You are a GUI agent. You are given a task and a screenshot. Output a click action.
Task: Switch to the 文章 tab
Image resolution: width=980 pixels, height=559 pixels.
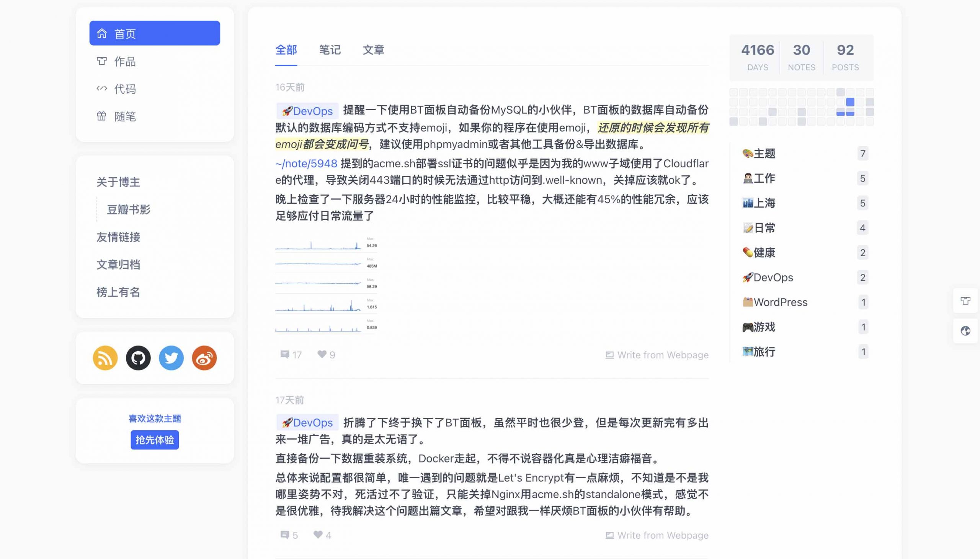373,50
